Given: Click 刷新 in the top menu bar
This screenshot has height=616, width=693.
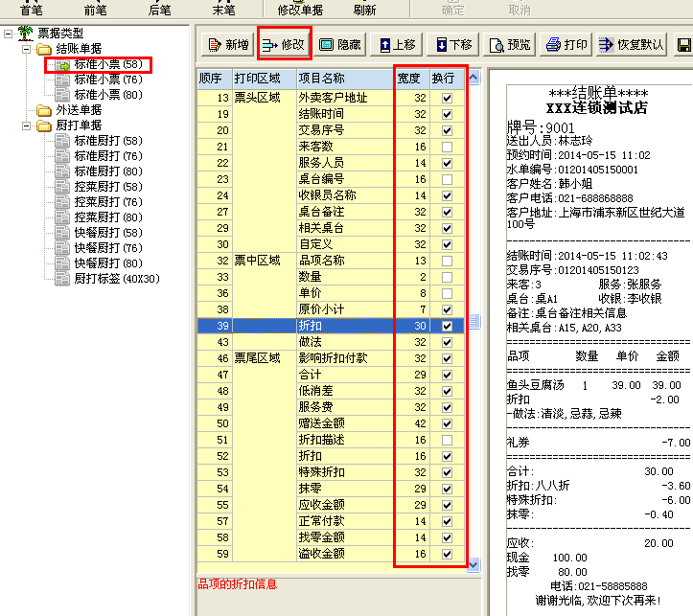Looking at the screenshot, I should (x=364, y=10).
